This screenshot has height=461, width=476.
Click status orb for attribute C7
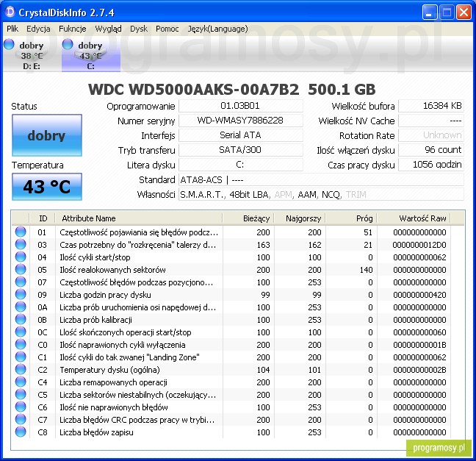pyautogui.click(x=21, y=419)
